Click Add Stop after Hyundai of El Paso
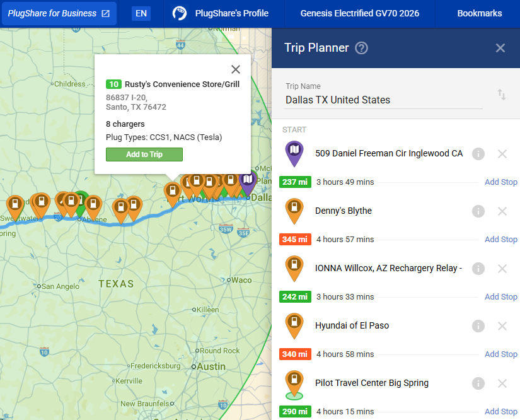This screenshot has width=520, height=420. [500, 354]
